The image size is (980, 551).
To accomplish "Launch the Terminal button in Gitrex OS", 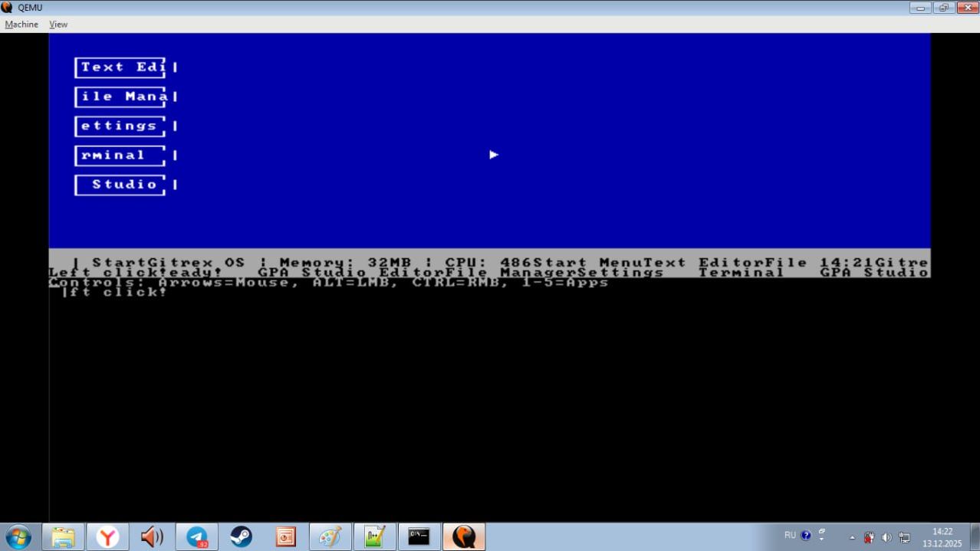I will click(120, 156).
